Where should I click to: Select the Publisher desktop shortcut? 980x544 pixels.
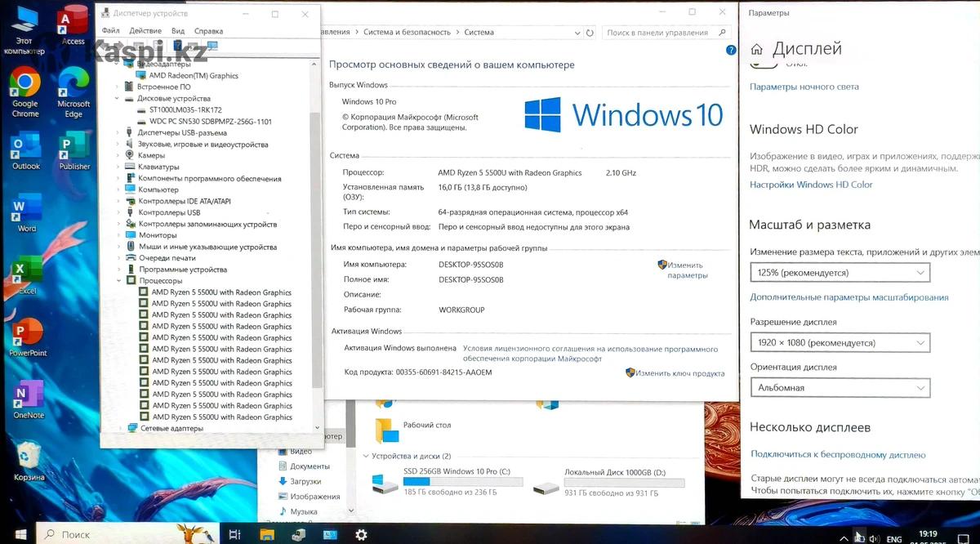pos(74,152)
